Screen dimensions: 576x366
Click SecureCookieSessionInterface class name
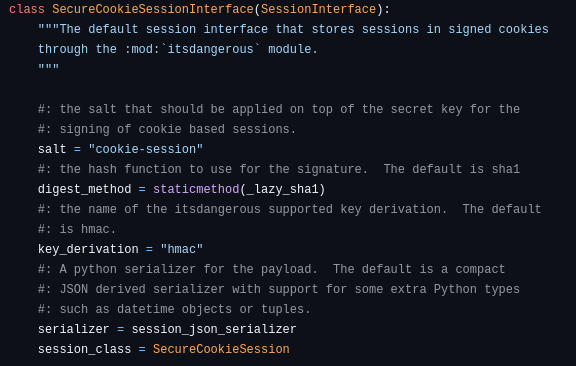[x=153, y=9]
